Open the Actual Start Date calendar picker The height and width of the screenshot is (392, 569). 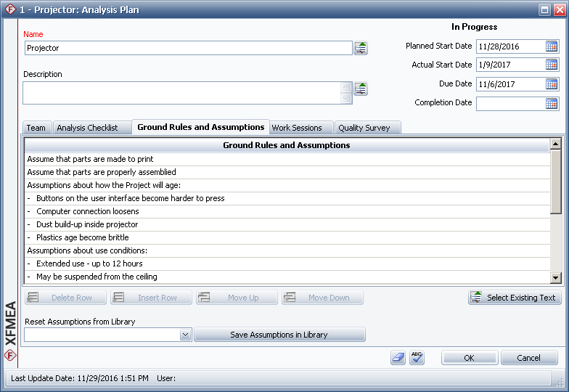coord(552,65)
